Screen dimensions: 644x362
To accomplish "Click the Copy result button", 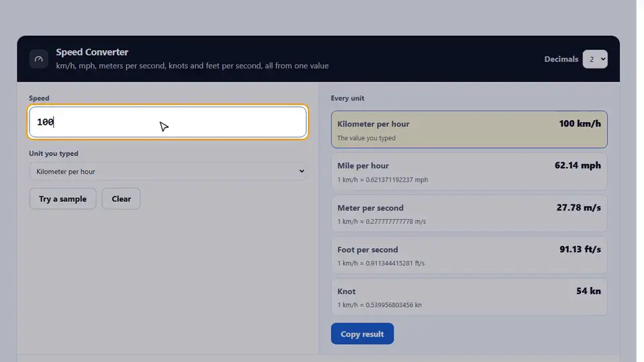I will 362,334.
